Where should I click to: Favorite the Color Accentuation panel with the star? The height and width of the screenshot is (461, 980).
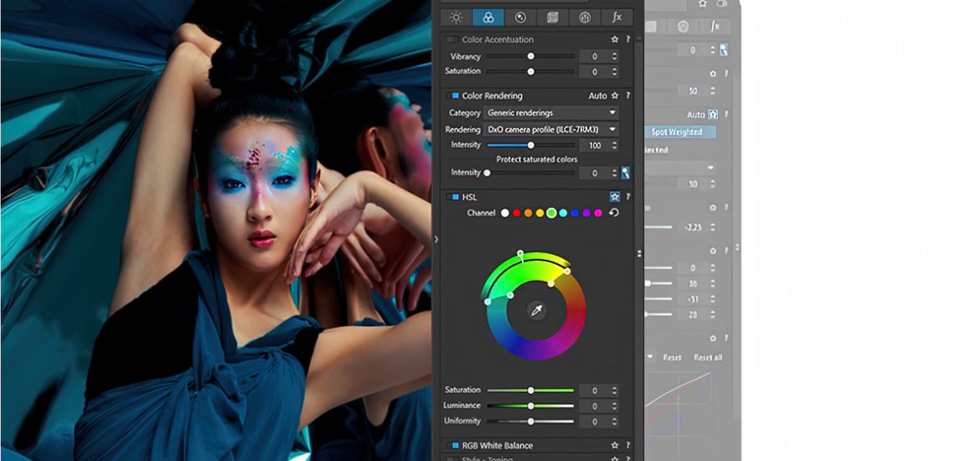click(615, 39)
